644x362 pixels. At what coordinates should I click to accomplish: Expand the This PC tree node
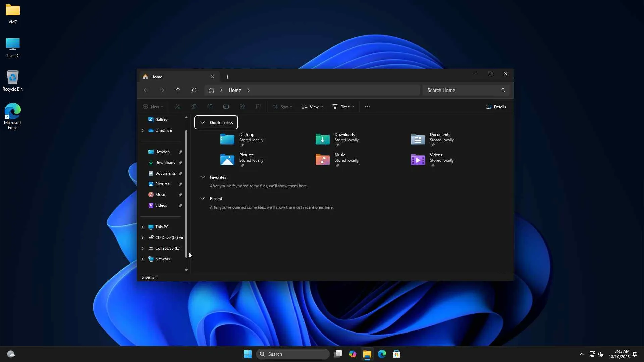pos(142,227)
